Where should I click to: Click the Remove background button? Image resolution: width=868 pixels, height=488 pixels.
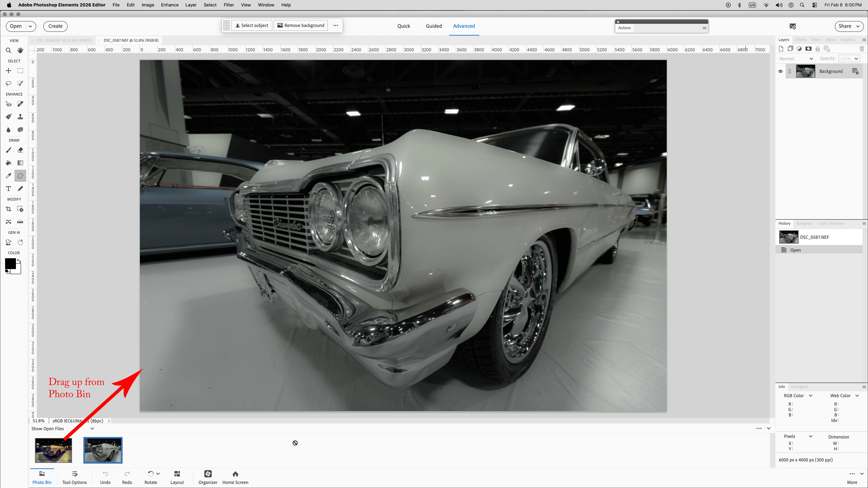(301, 25)
